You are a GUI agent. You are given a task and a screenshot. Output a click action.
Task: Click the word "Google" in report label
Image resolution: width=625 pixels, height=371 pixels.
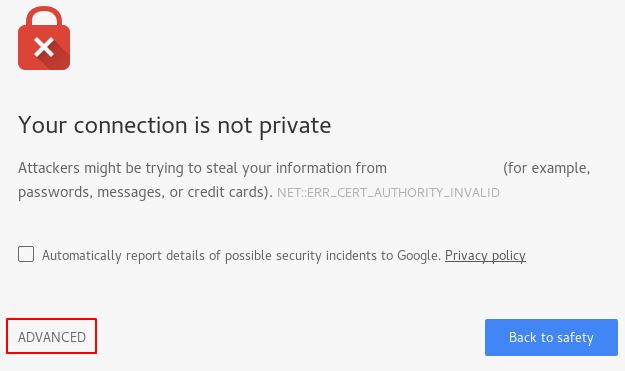(x=418, y=256)
